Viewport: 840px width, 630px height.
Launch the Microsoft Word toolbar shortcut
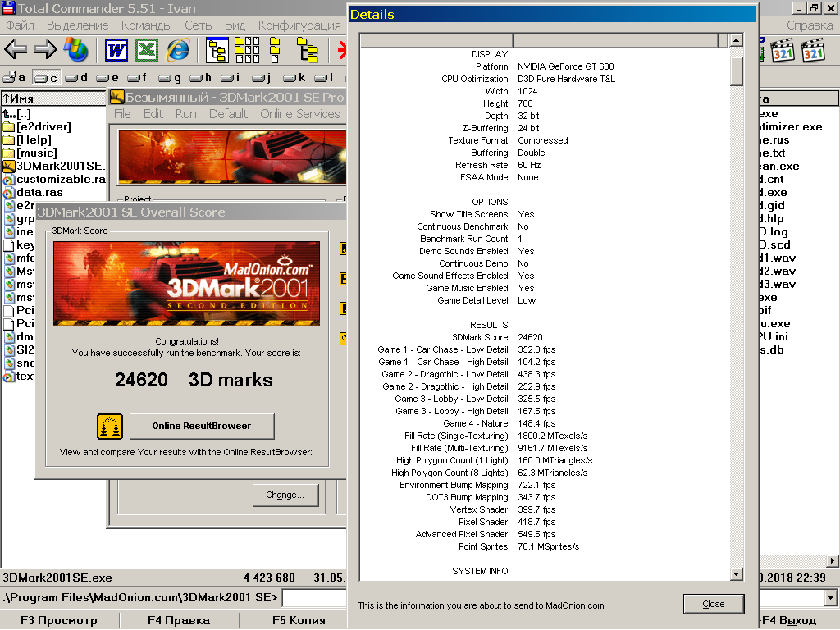pos(117,51)
